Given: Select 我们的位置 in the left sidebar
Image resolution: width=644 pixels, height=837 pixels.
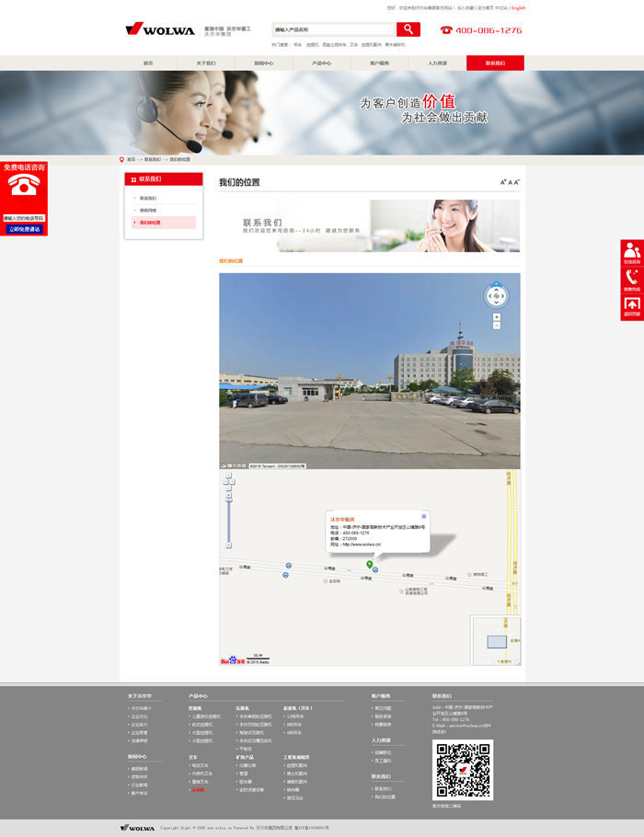Looking at the screenshot, I should [150, 223].
